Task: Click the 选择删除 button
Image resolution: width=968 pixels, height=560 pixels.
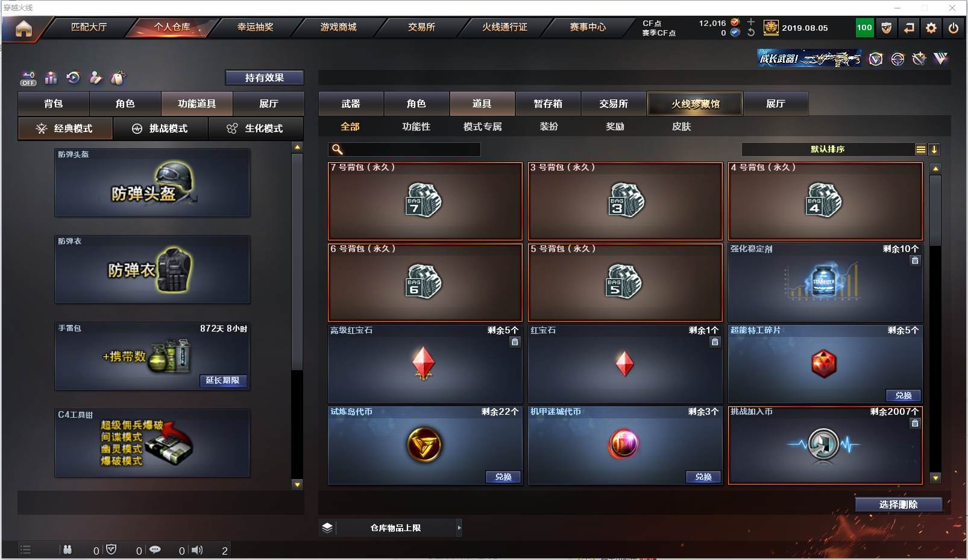Action: (898, 505)
